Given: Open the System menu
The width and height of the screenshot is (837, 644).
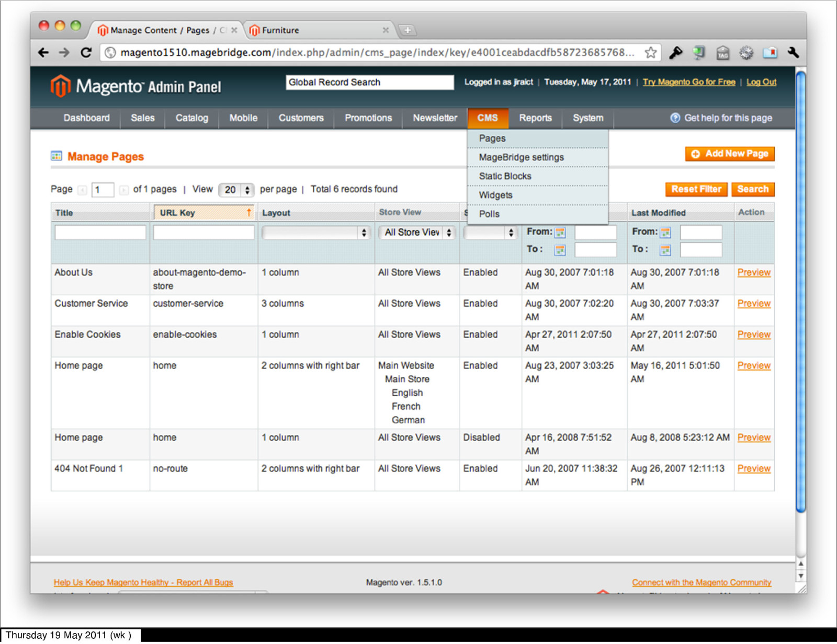Looking at the screenshot, I should 588,118.
